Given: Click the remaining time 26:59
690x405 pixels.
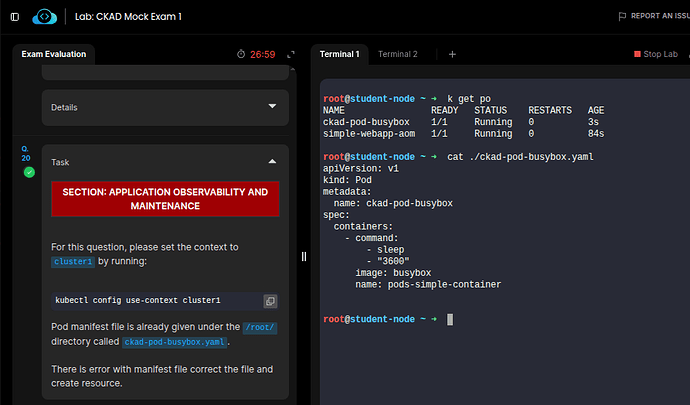Looking at the screenshot, I should pos(263,55).
